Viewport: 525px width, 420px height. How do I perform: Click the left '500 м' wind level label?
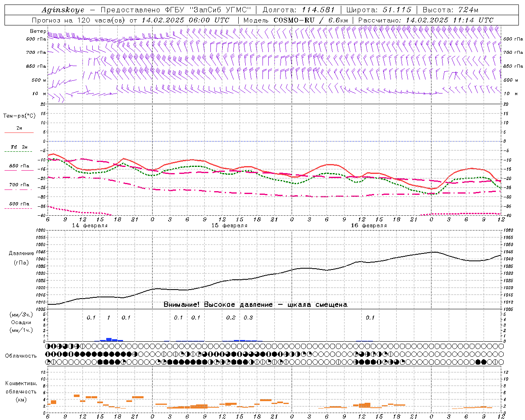coord(39,80)
